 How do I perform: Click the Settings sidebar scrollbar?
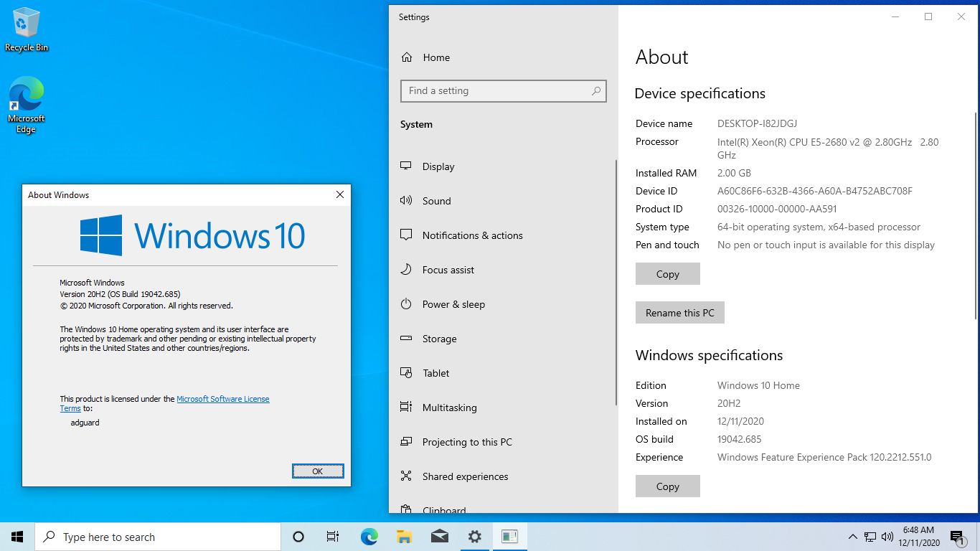pos(616,283)
